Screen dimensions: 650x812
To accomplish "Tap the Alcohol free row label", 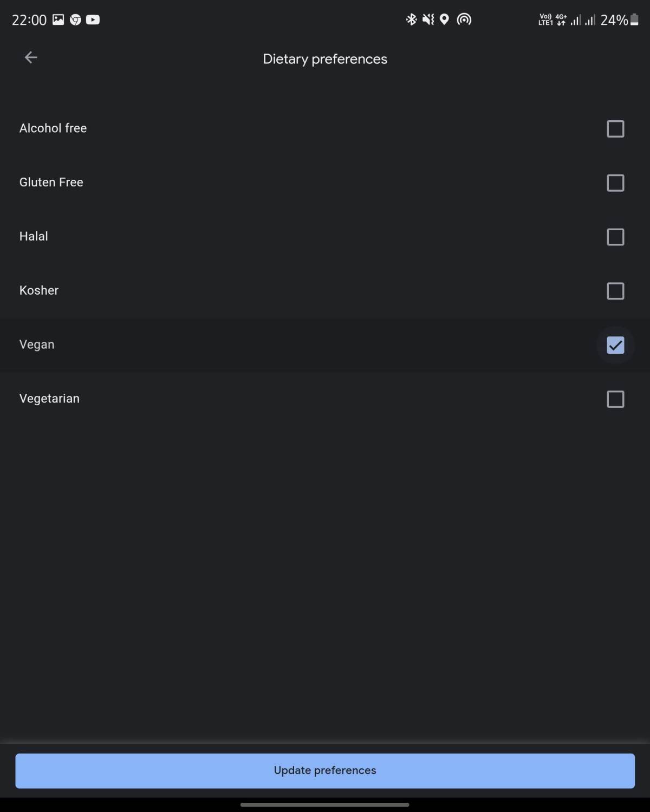I will [53, 128].
